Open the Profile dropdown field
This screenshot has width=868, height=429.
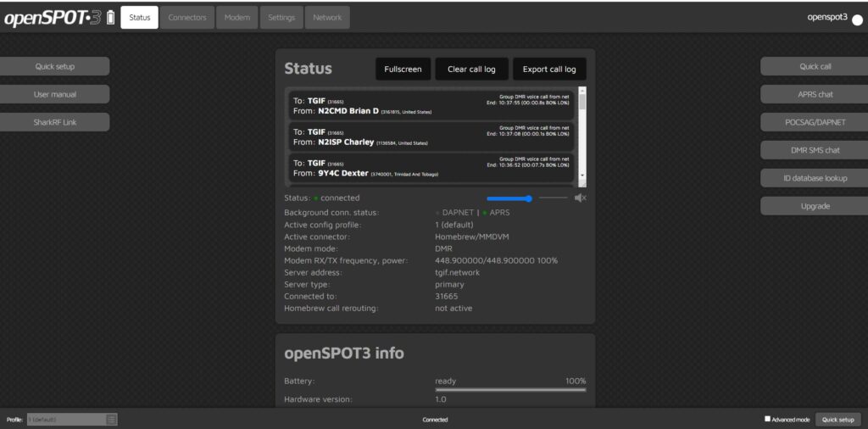point(66,420)
